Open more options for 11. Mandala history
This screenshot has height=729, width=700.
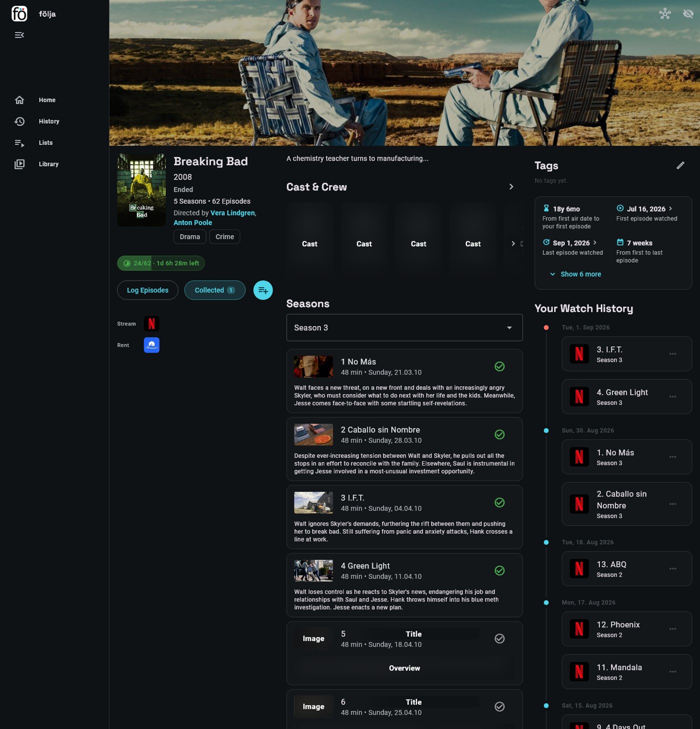pos(673,672)
